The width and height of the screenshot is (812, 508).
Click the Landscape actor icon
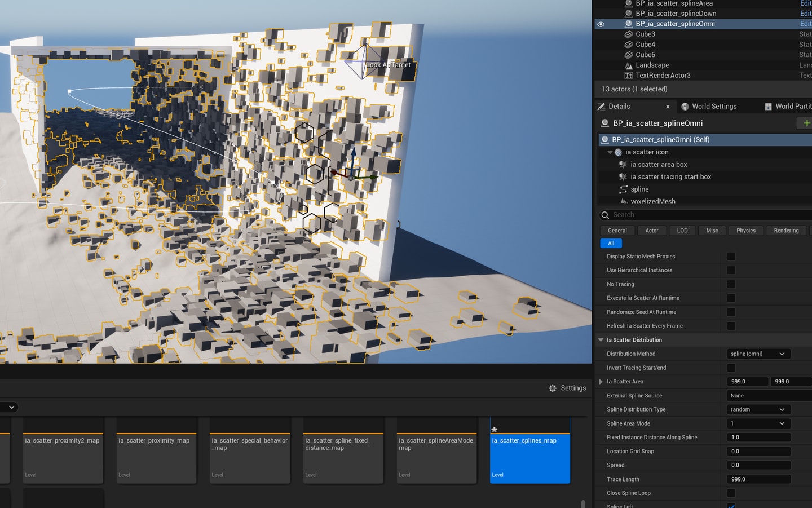coord(628,65)
